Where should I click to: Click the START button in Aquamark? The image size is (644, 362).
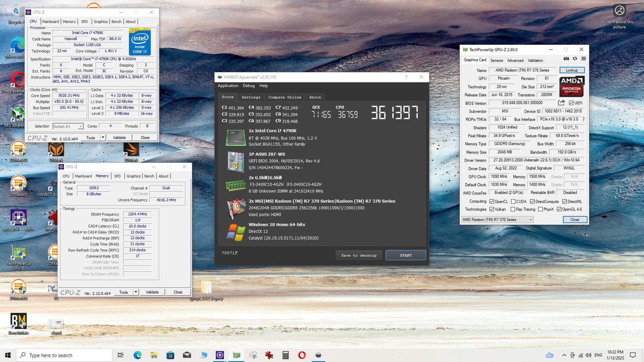pos(406,255)
